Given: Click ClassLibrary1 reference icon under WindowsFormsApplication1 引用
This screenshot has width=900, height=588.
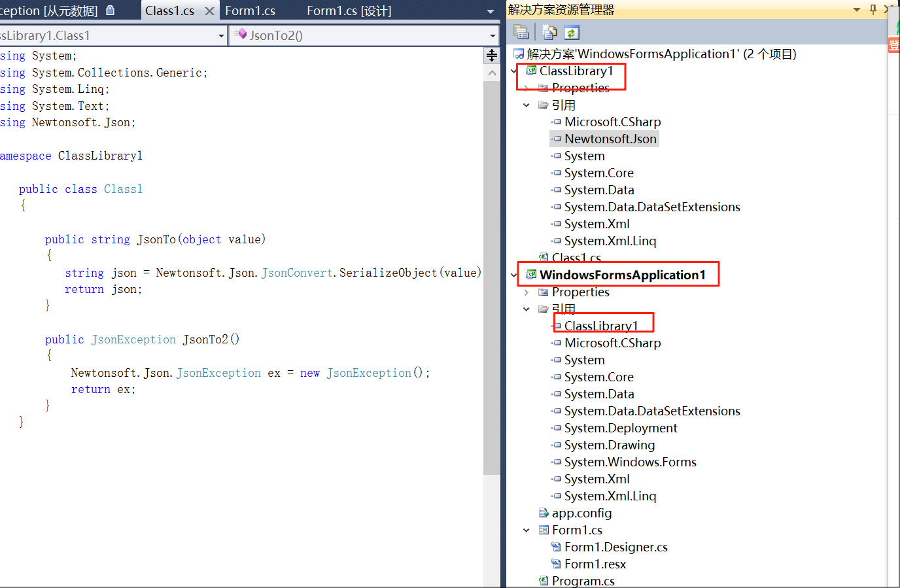Looking at the screenshot, I should pos(557,326).
